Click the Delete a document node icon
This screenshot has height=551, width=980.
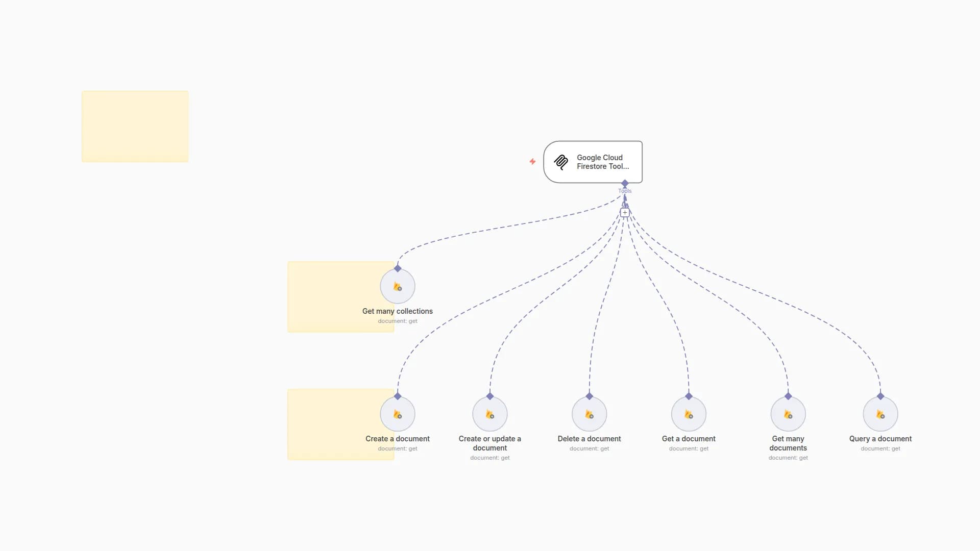pos(590,414)
